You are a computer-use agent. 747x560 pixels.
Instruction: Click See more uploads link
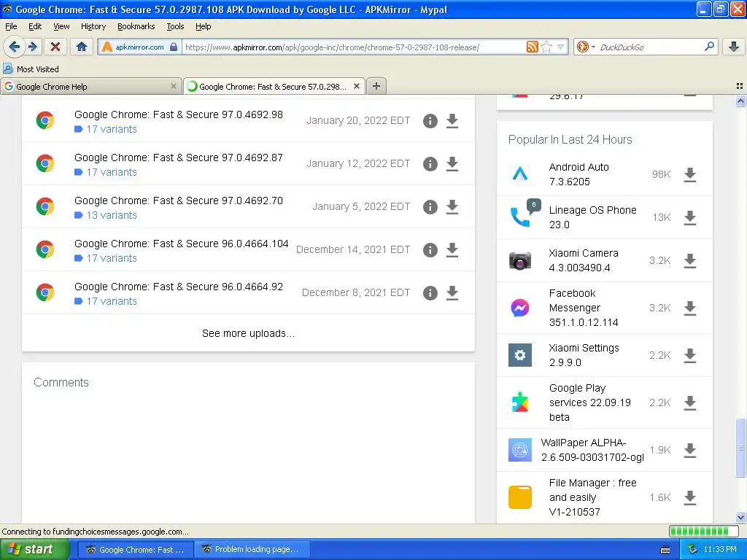coord(248,333)
